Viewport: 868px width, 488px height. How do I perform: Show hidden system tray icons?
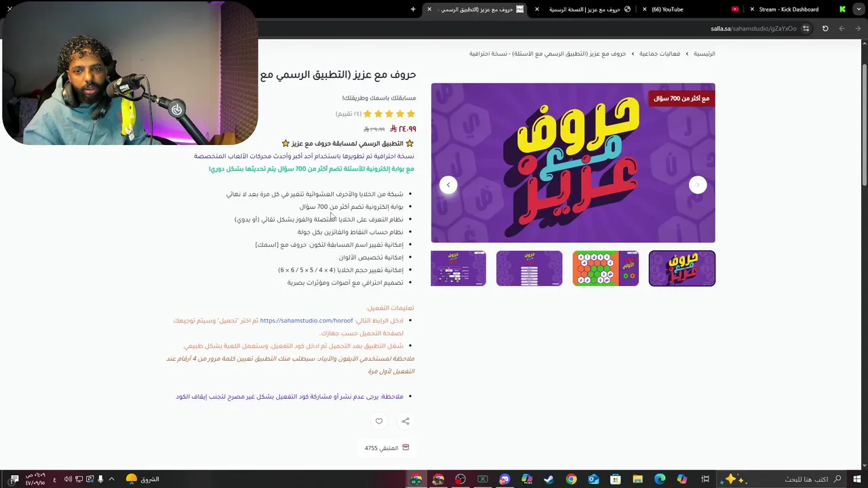[112, 479]
